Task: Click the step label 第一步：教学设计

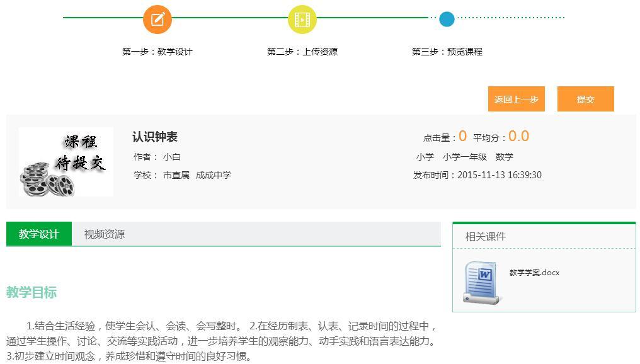Action: click(157, 52)
